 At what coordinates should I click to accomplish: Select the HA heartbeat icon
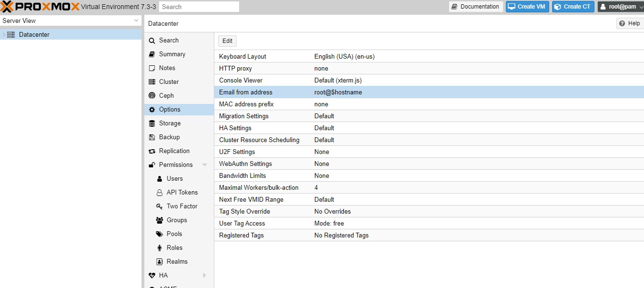pos(152,276)
